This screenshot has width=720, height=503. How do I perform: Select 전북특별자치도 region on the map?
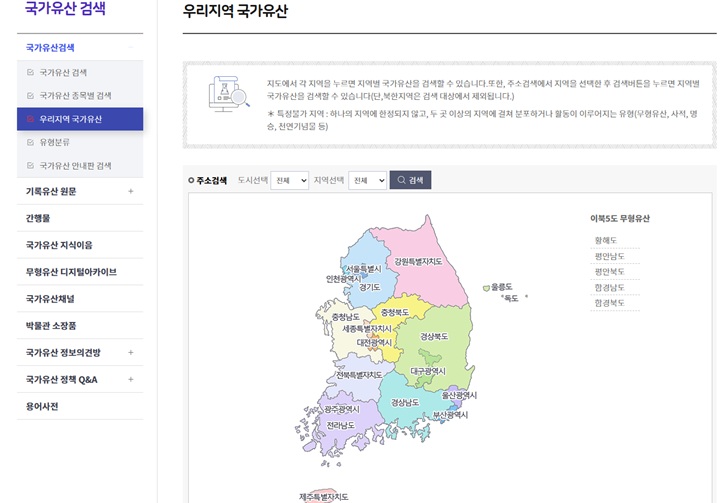coord(359,375)
